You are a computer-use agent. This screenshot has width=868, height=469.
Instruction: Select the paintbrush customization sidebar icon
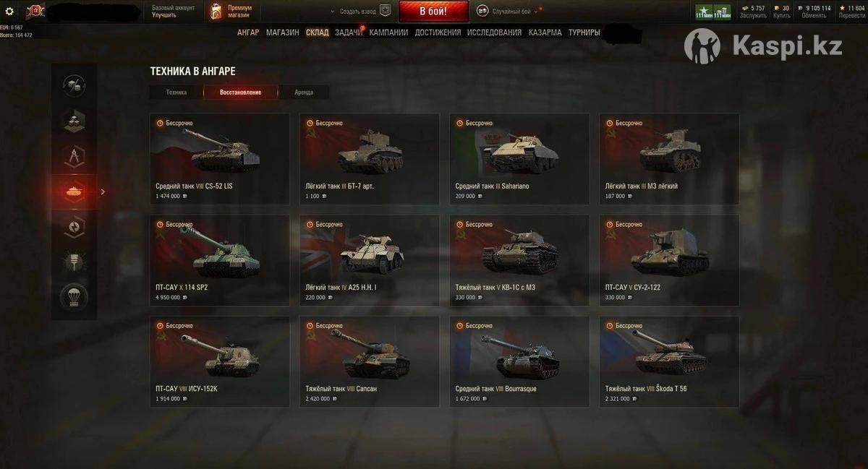(x=75, y=261)
